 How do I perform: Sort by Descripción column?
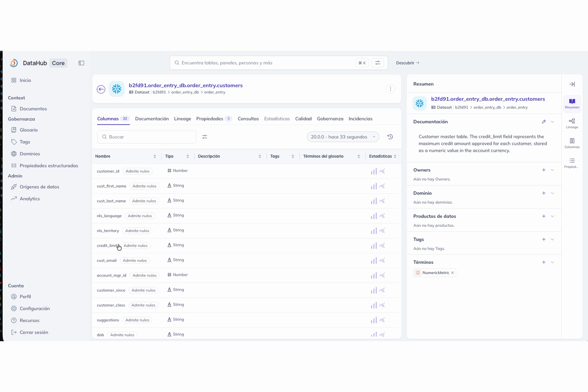(x=260, y=156)
